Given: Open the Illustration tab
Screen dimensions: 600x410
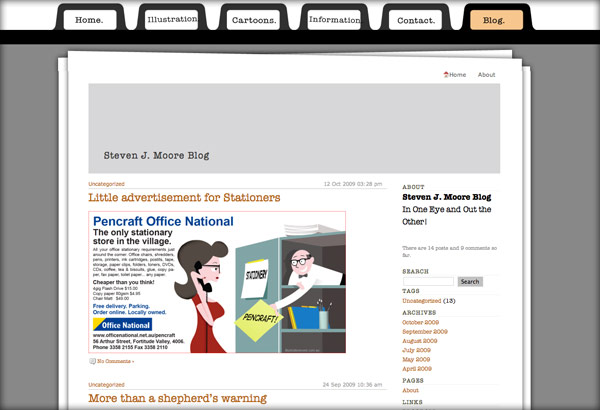Looking at the screenshot, I should [x=171, y=20].
